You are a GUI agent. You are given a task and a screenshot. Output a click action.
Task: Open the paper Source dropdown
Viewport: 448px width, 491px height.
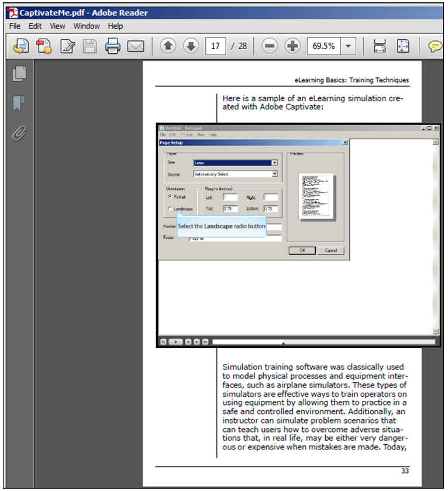point(274,174)
